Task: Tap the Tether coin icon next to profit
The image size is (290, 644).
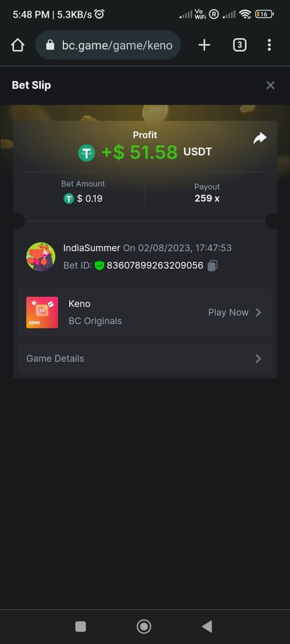Action: point(86,153)
